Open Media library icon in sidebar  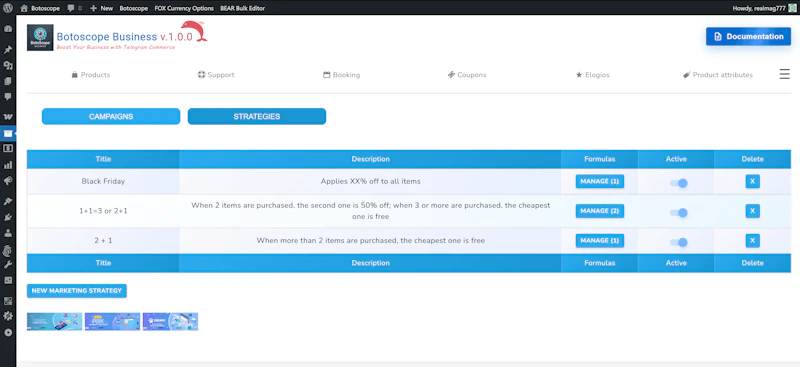[x=8, y=65]
